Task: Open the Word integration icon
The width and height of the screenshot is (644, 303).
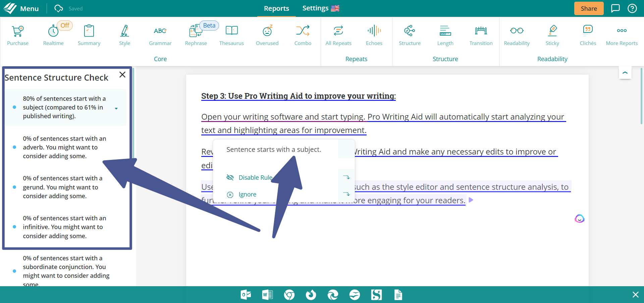Action: click(267, 295)
